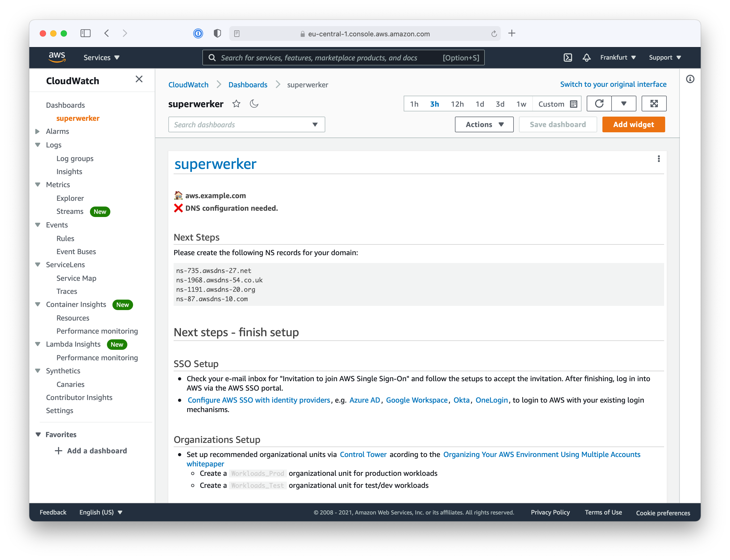Viewport: 730px width, 560px height.
Task: Open the Support menu
Action: [x=665, y=58]
